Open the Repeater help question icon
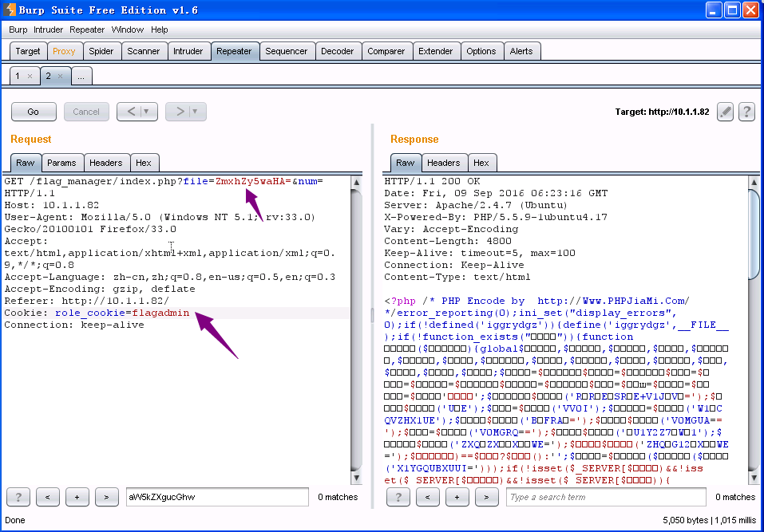This screenshot has width=764, height=532. [746, 112]
